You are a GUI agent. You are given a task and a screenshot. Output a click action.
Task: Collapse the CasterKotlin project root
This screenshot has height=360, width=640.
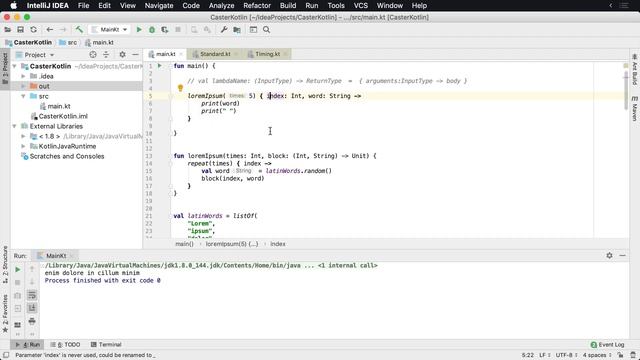15,66
